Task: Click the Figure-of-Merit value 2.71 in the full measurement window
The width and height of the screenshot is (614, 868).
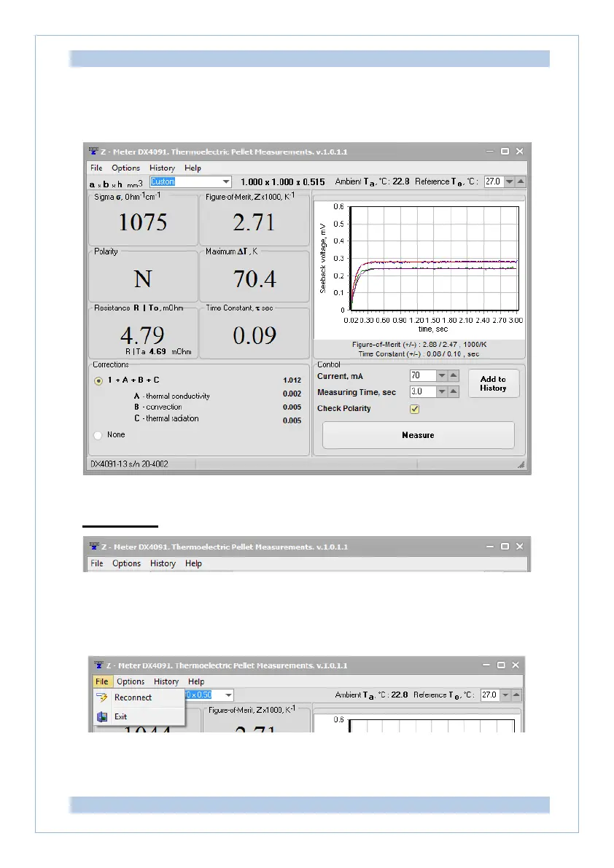Action: point(254,222)
